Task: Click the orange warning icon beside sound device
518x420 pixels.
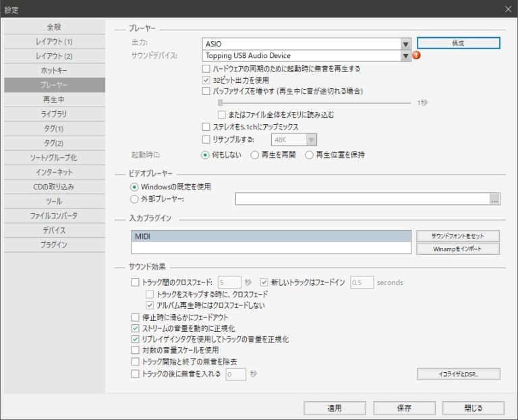Action: pyautogui.click(x=416, y=55)
